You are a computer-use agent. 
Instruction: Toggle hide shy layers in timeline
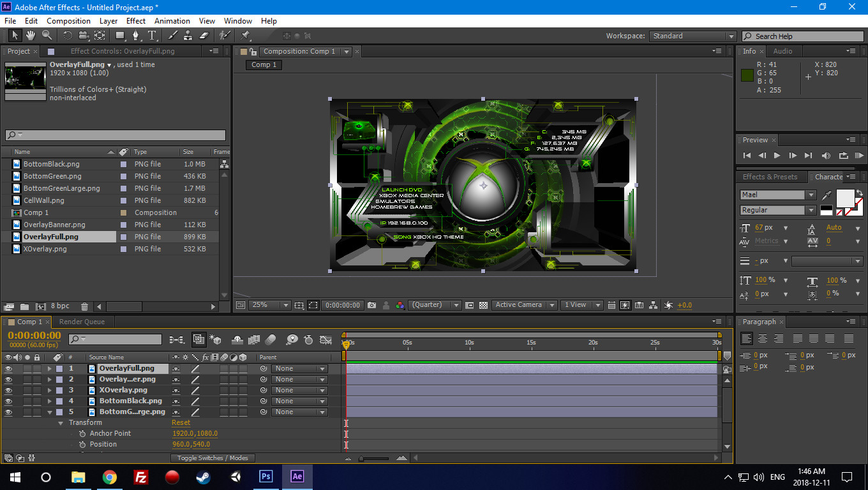pyautogui.click(x=237, y=339)
